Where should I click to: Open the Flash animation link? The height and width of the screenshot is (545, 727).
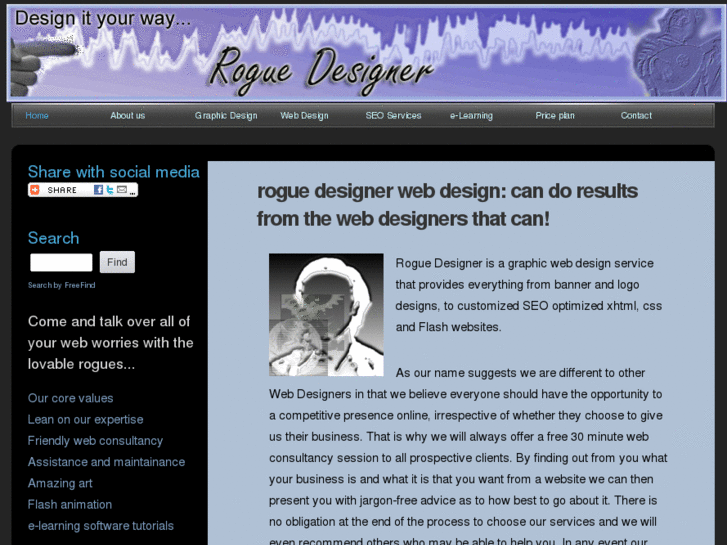coord(70,505)
